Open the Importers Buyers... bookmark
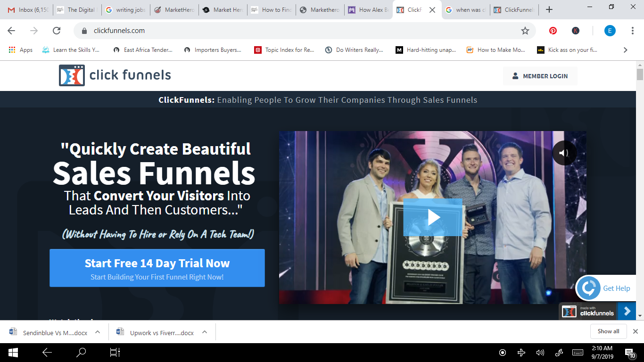Screen dimensions: 644x362 213,50
